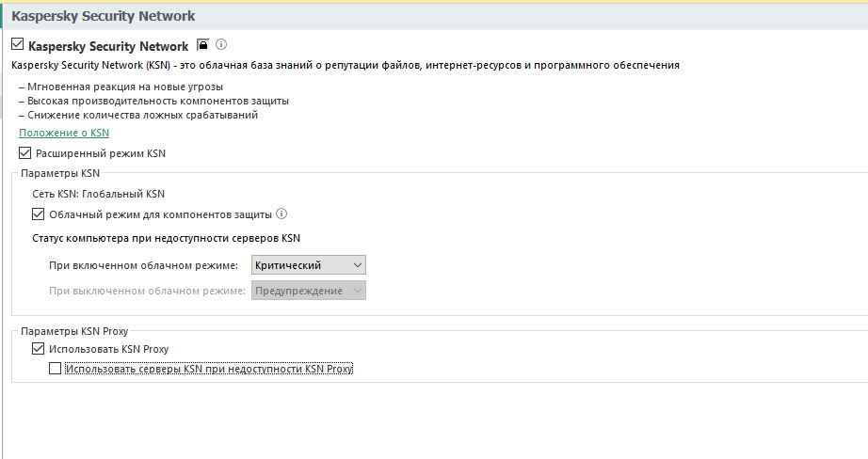Image resolution: width=868 pixels, height=459 pixels.
Task: Toggle the Kaspersky Security Network main checkbox
Action: 18,43
